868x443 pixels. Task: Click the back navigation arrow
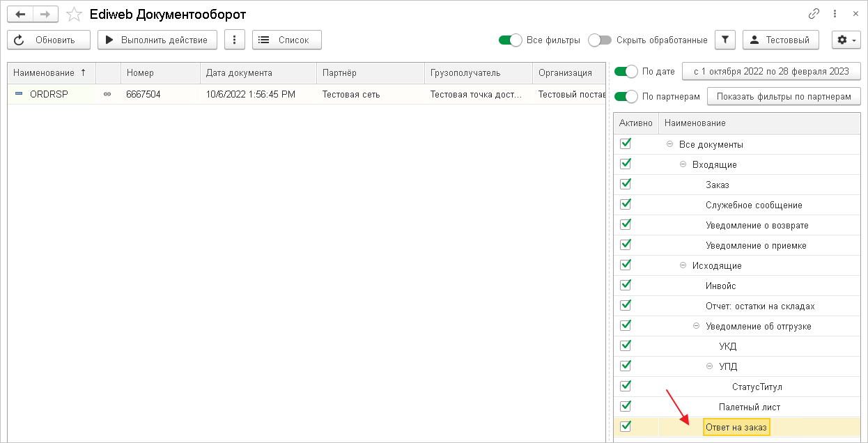pyautogui.click(x=20, y=14)
